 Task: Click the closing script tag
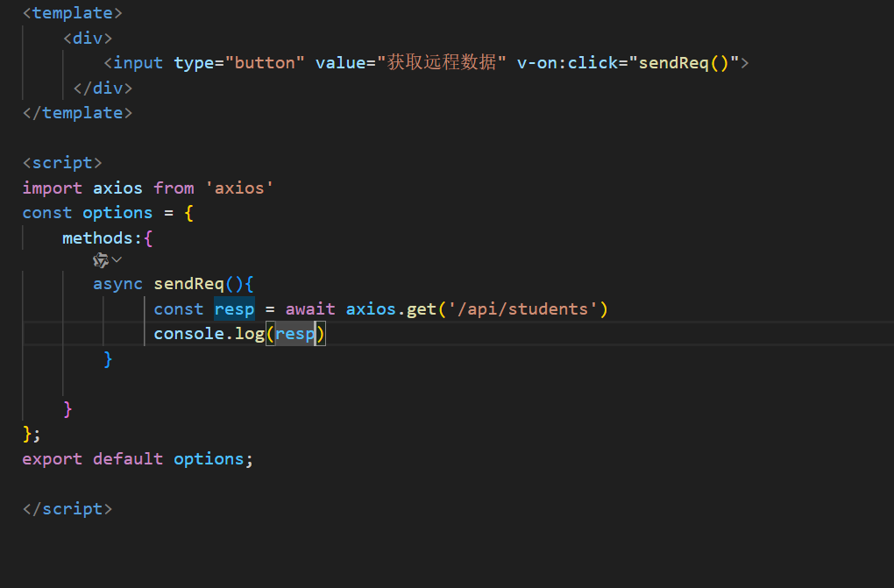click(x=67, y=509)
